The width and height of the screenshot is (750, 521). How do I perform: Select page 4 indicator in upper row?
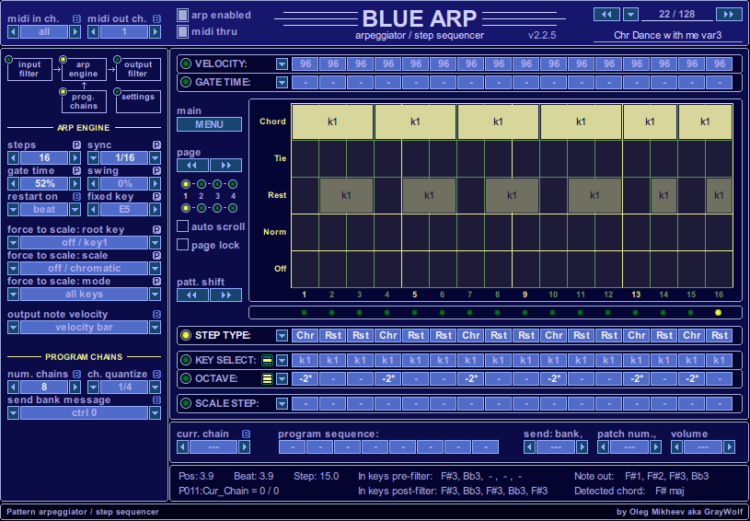coord(233,184)
